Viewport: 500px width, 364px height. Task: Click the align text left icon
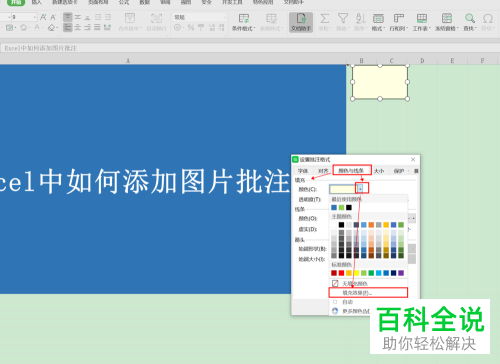coord(68,27)
